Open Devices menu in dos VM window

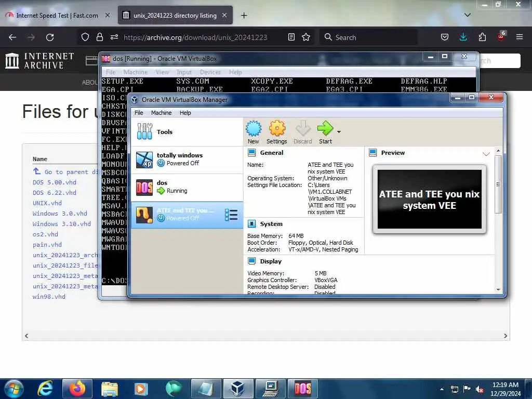pos(210,72)
